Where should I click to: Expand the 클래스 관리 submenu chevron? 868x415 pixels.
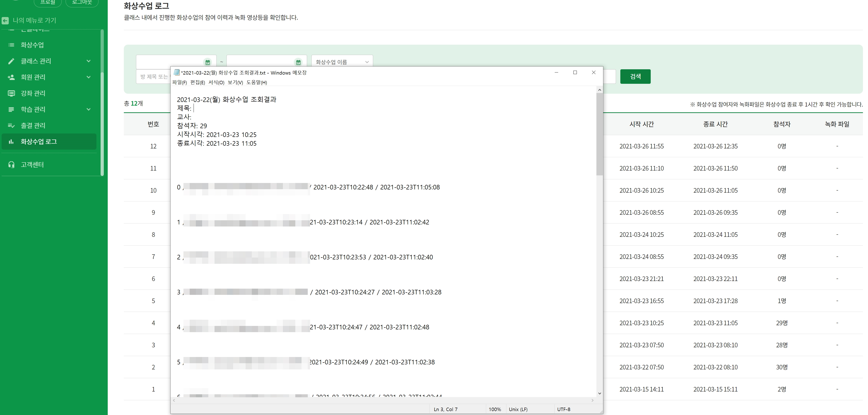(x=89, y=61)
